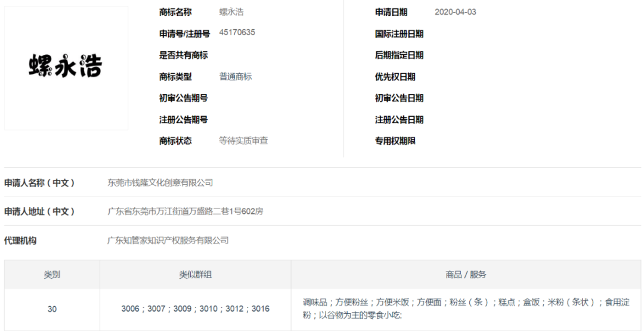Click the 后期指定日期 label
This screenshot has width=644, height=333.
pyautogui.click(x=399, y=55)
